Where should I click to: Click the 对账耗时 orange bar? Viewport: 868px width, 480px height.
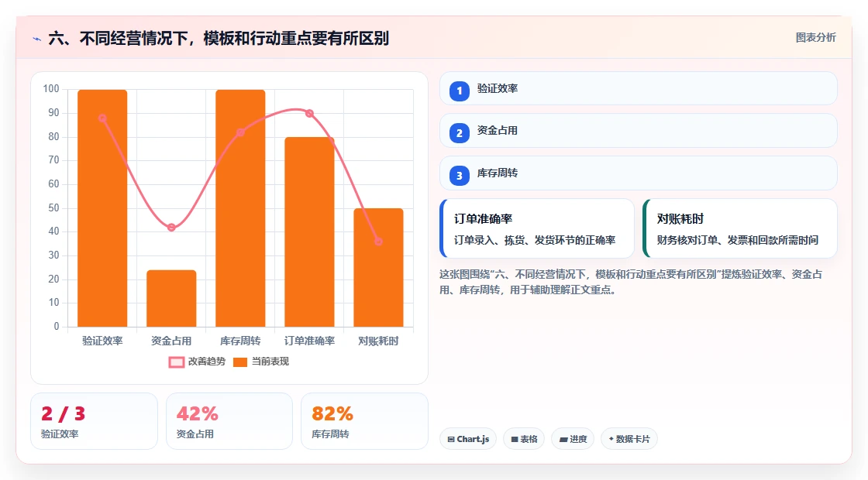(379, 268)
